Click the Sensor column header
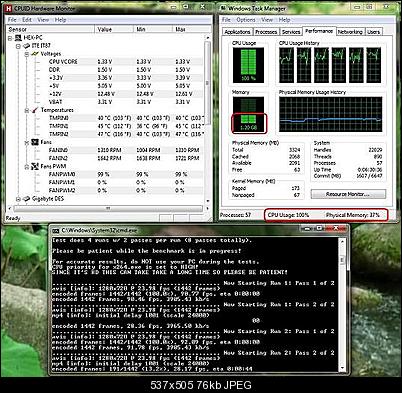Viewport: 402px width, 393px height. [x=51, y=29]
